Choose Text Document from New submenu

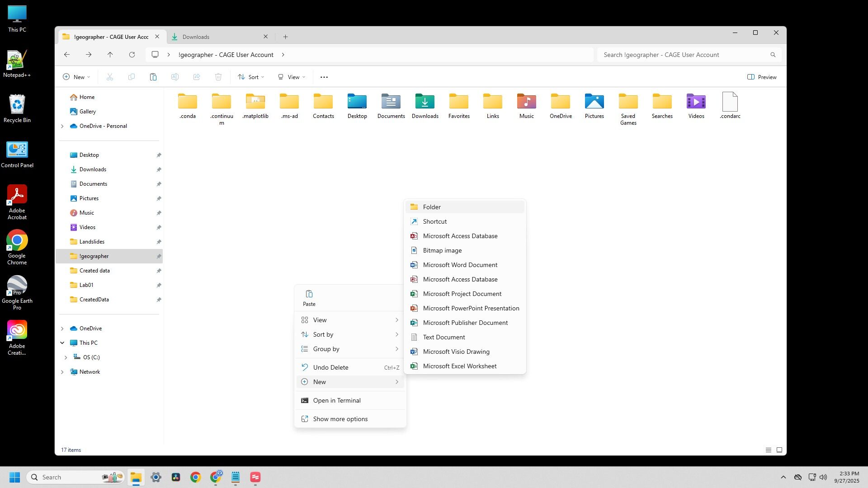tap(443, 337)
